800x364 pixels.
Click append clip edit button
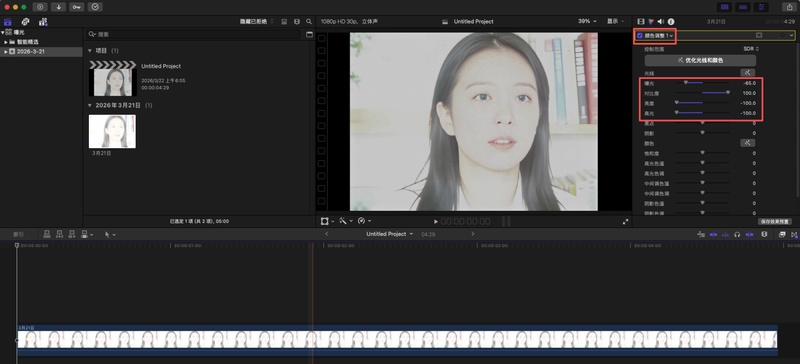pos(71,234)
